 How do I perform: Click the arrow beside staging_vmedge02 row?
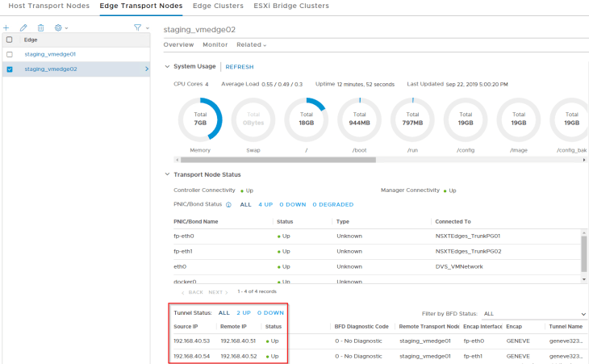point(146,69)
